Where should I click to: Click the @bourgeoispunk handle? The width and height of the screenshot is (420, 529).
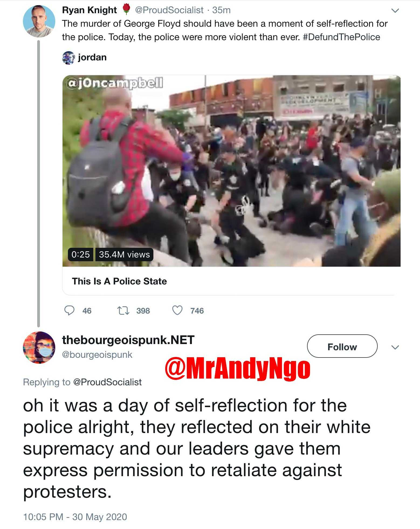pos(97,355)
